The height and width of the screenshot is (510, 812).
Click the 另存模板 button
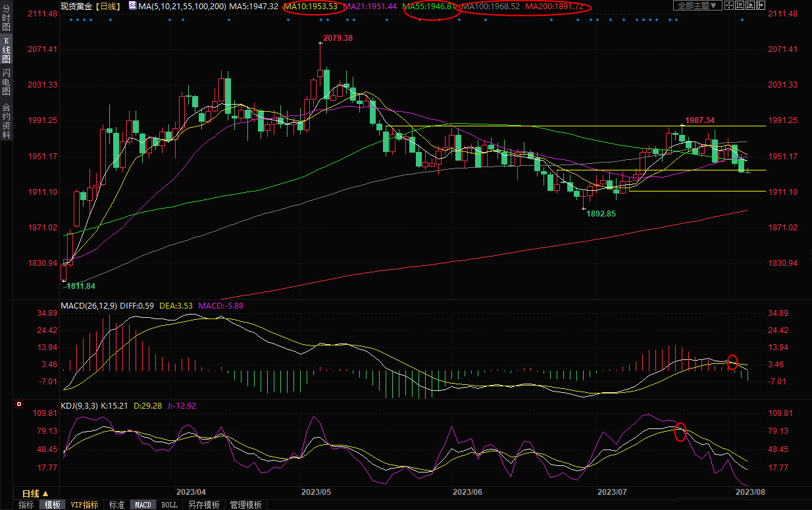[203, 505]
